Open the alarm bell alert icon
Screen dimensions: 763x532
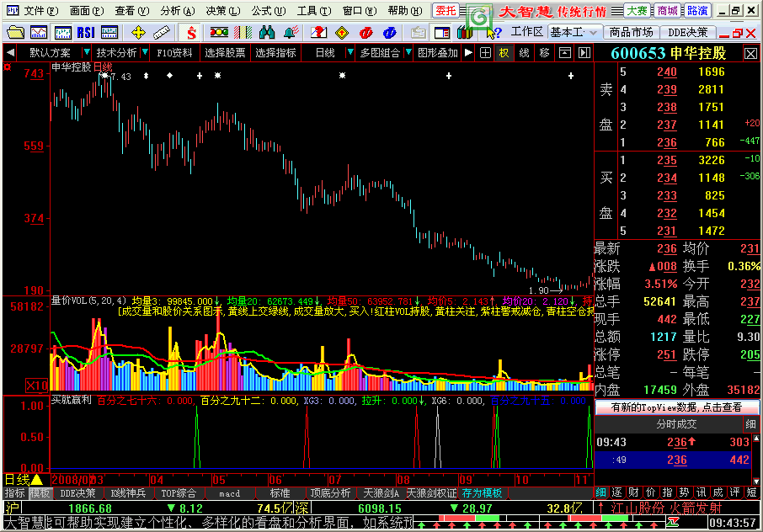click(291, 33)
